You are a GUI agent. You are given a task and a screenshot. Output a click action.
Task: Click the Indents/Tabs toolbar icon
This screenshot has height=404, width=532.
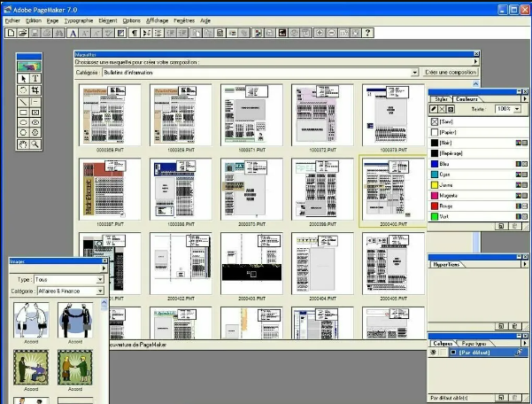click(x=147, y=33)
